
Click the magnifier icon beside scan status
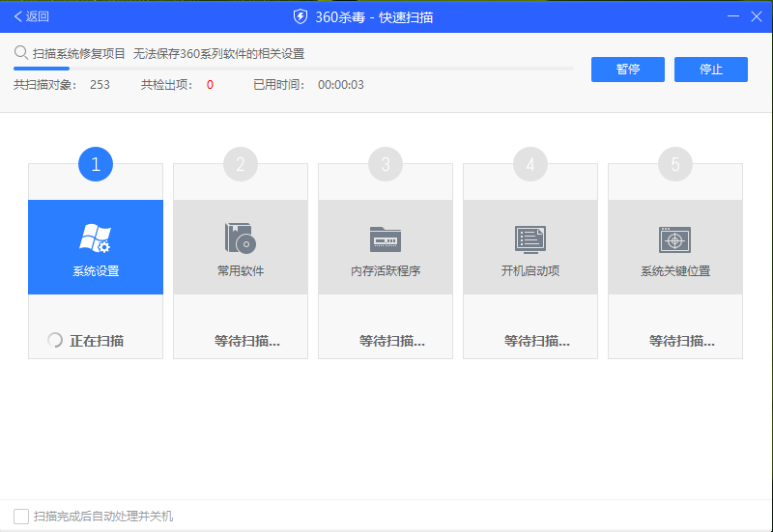coord(20,53)
